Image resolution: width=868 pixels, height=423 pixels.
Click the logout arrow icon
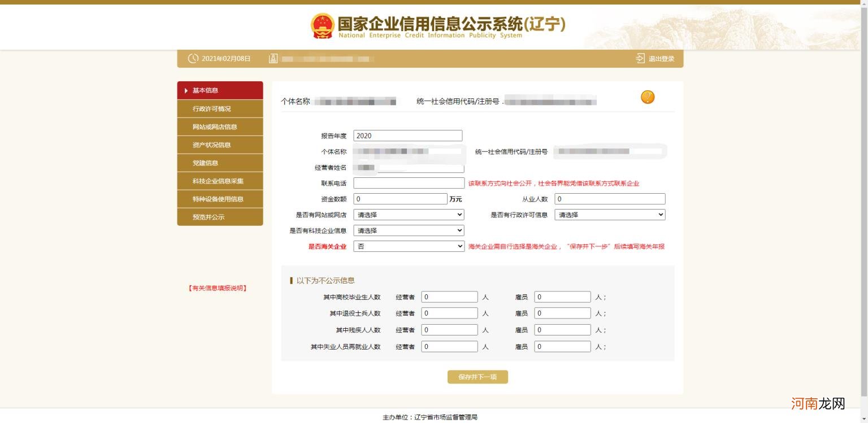[x=640, y=59]
